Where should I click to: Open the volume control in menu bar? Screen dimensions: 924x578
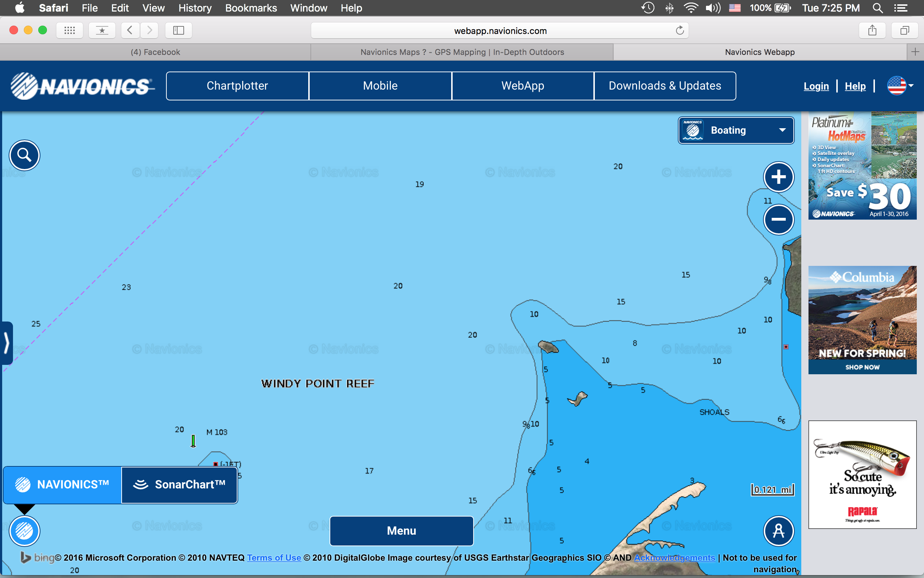click(712, 8)
